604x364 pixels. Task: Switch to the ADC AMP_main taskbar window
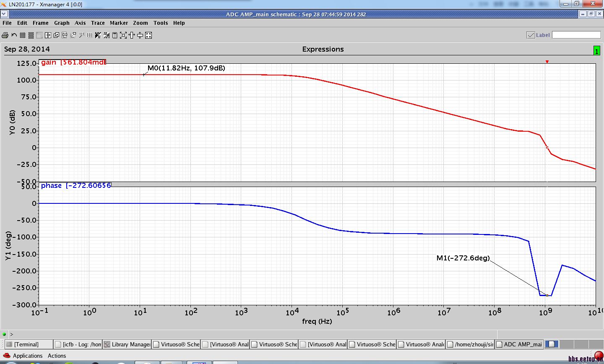pyautogui.click(x=519, y=344)
